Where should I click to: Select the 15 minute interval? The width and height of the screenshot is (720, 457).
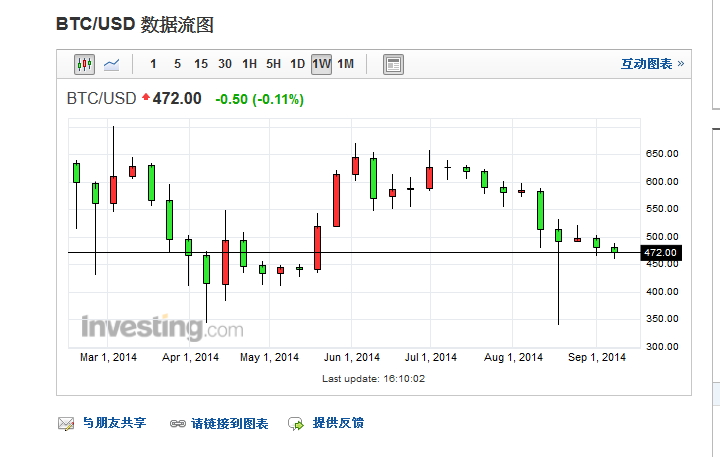tap(201, 64)
